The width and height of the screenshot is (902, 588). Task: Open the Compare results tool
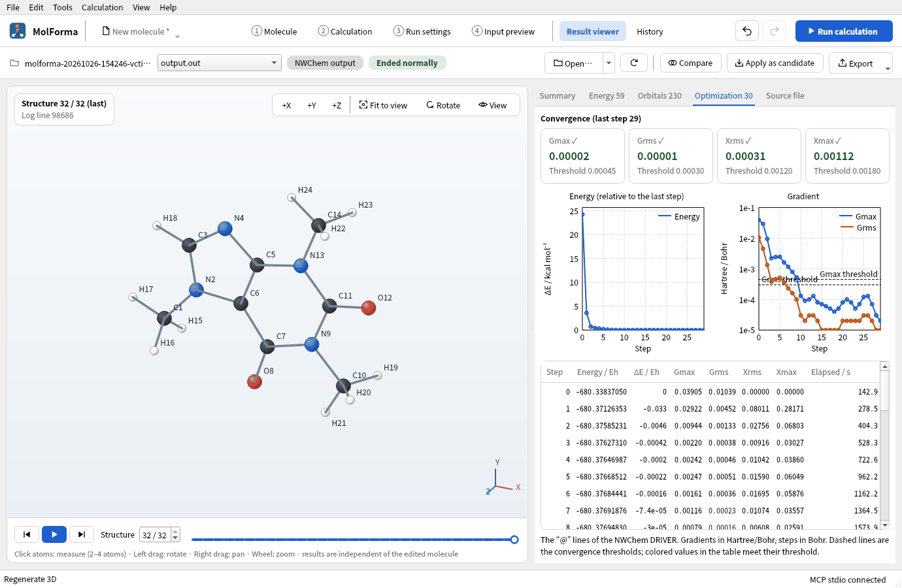click(691, 63)
